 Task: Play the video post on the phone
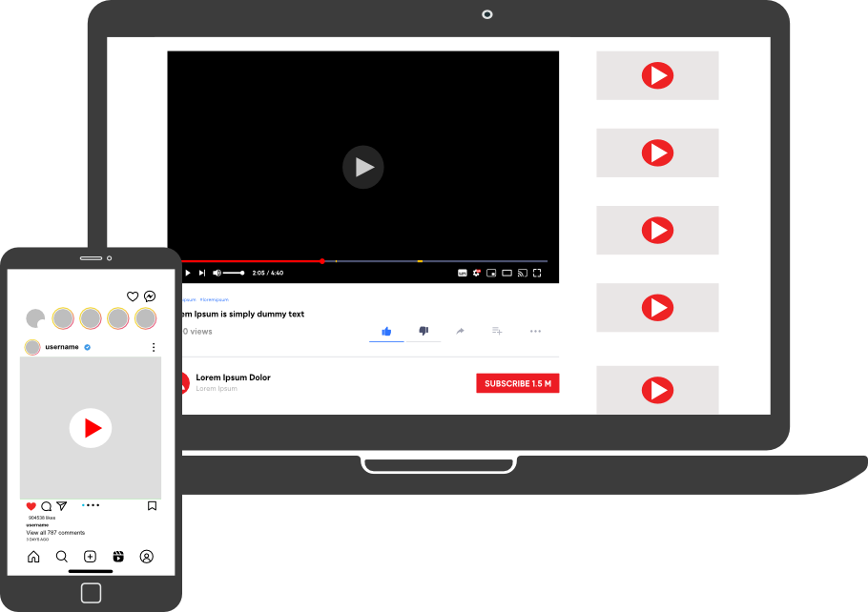pyautogui.click(x=91, y=428)
